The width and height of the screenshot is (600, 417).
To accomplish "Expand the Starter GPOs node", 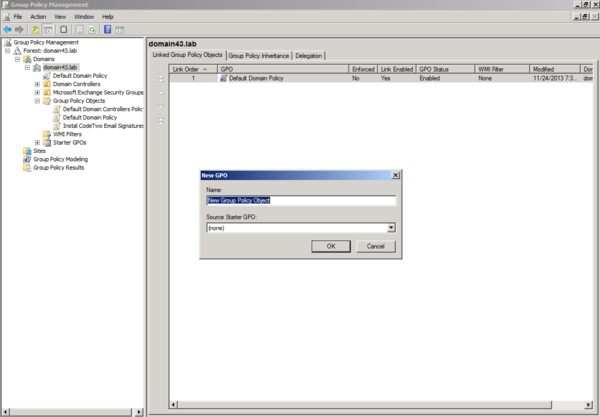I will point(37,142).
